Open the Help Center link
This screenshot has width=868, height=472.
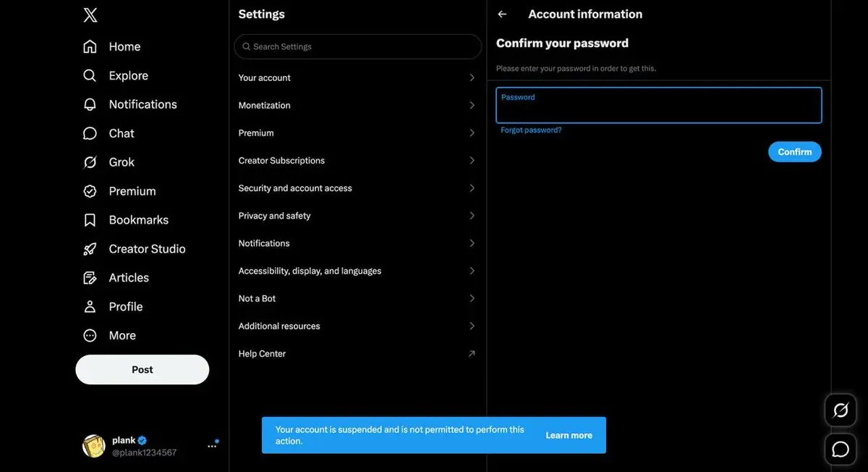pos(357,354)
